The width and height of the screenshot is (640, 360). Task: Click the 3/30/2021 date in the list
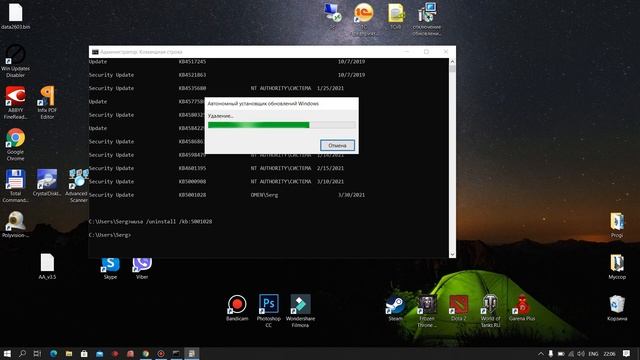pyautogui.click(x=351, y=195)
